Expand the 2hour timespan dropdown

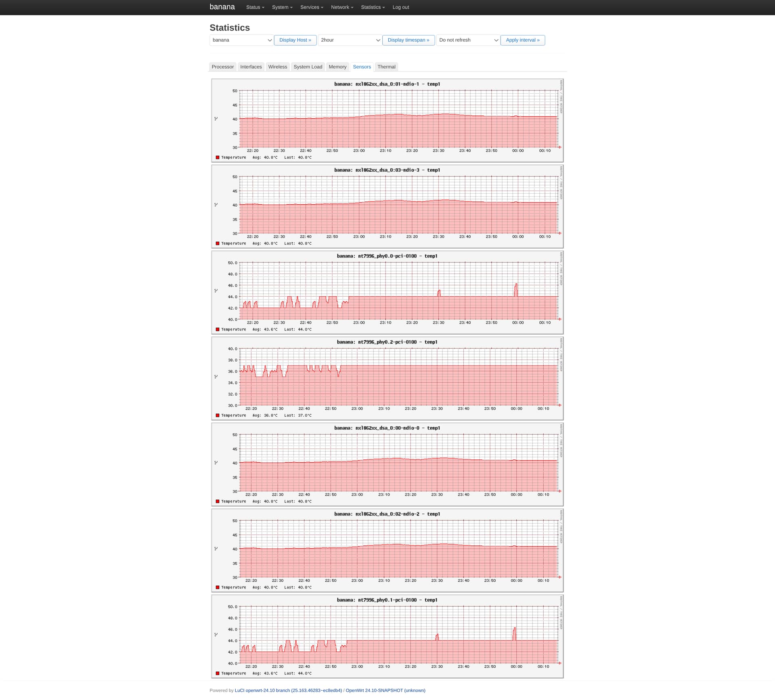[x=350, y=40]
